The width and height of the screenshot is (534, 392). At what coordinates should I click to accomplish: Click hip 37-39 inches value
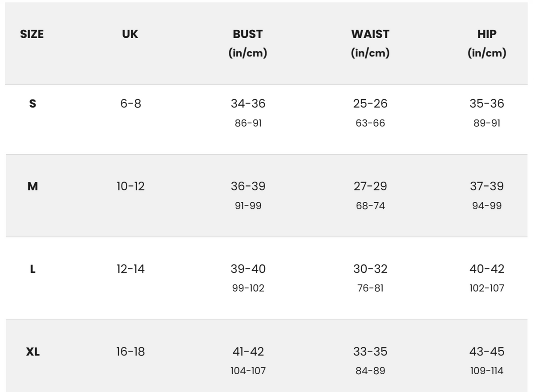pos(487,186)
